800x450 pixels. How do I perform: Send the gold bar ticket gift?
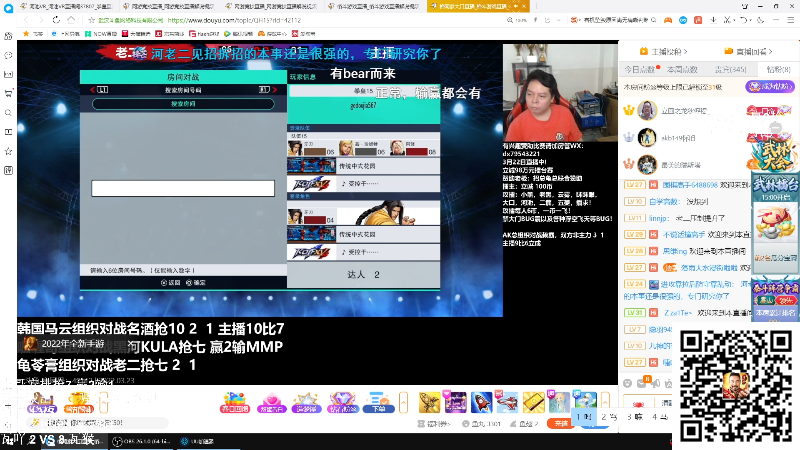tap(534, 403)
